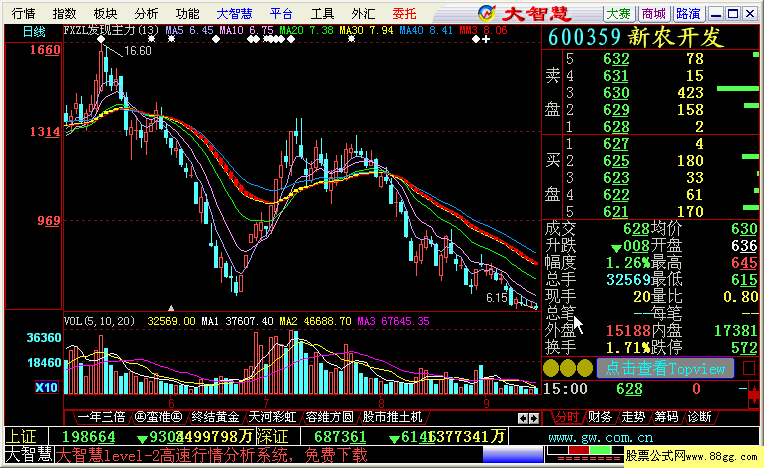Tick the red square box beside Topview

749,368
